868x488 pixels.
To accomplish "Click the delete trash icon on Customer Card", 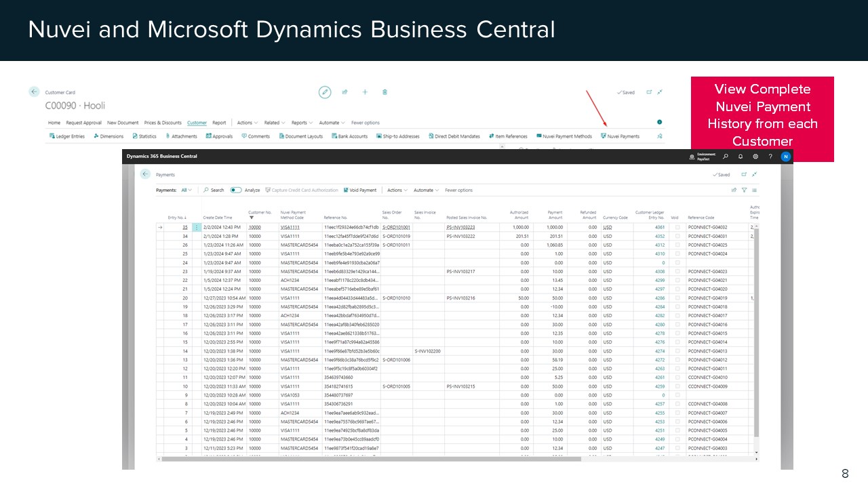I will tap(384, 92).
